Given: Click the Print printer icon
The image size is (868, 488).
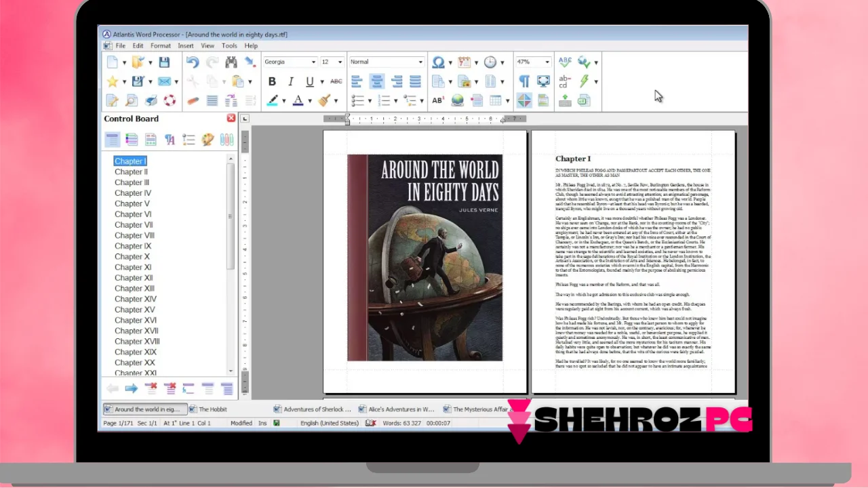Looking at the screenshot, I should tap(151, 100).
